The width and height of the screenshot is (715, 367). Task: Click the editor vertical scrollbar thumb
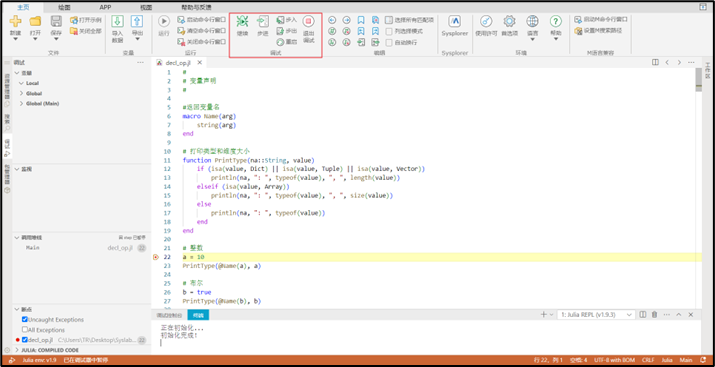click(x=699, y=80)
